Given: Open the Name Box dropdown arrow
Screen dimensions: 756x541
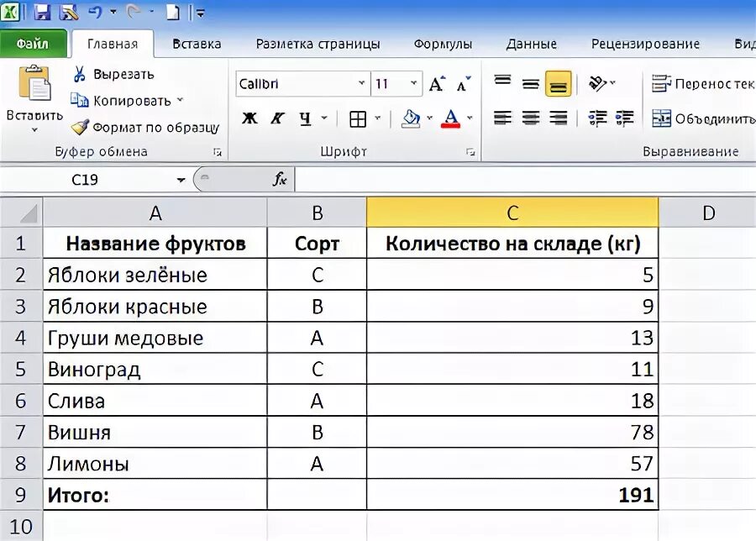Looking at the screenshot, I should click(x=181, y=180).
